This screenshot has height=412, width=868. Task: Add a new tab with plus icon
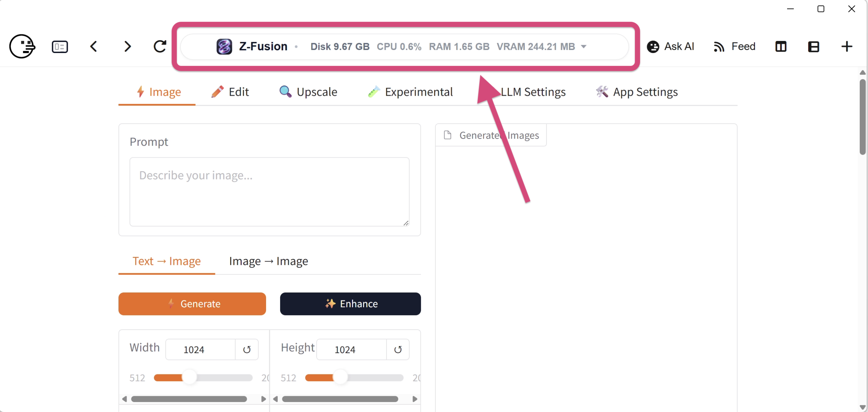click(x=847, y=47)
